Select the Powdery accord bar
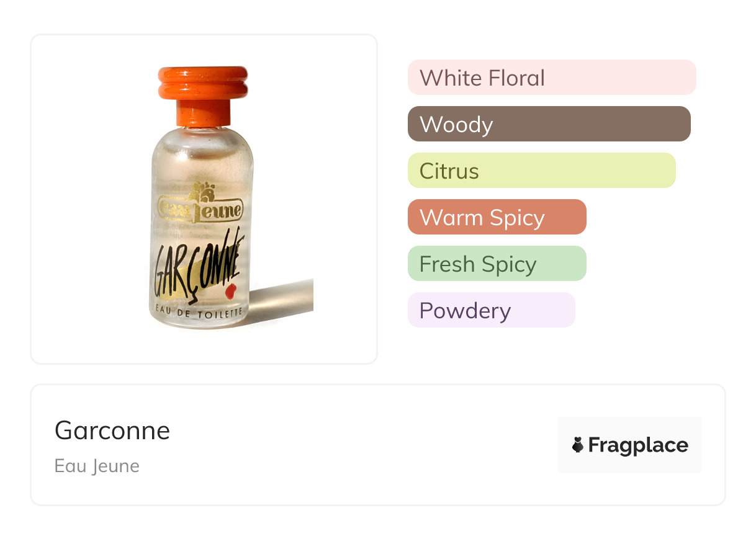The image size is (756, 536). (x=491, y=310)
